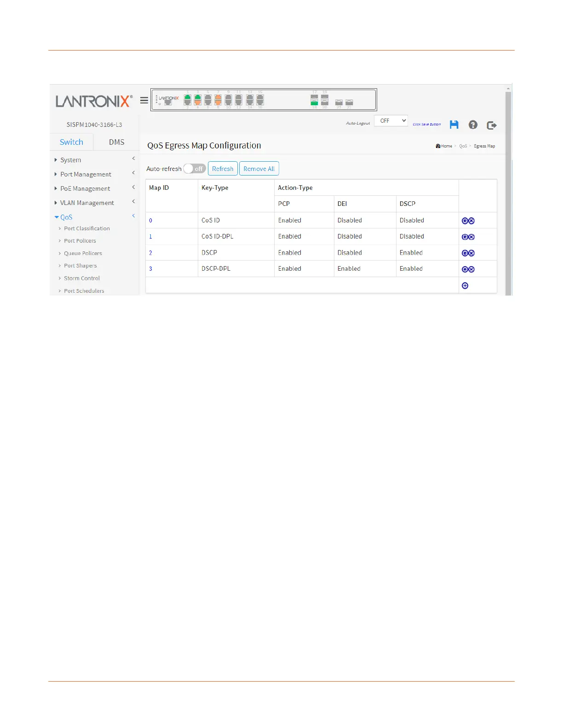Open Map ID 1 link
563x728 pixels.
(150, 237)
